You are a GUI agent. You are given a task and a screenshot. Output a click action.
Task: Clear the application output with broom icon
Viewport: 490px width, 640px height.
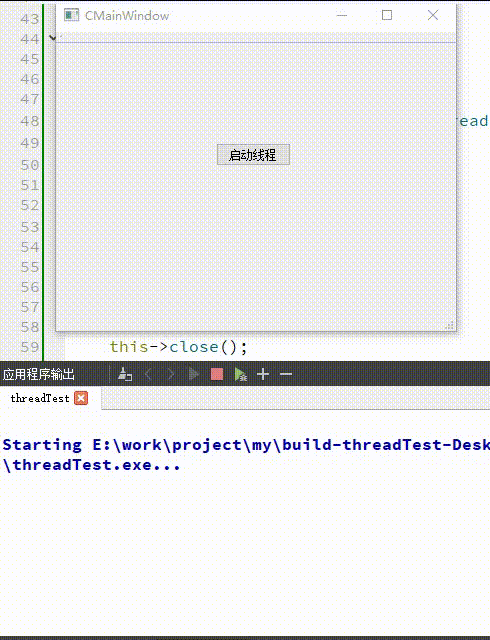(125, 374)
